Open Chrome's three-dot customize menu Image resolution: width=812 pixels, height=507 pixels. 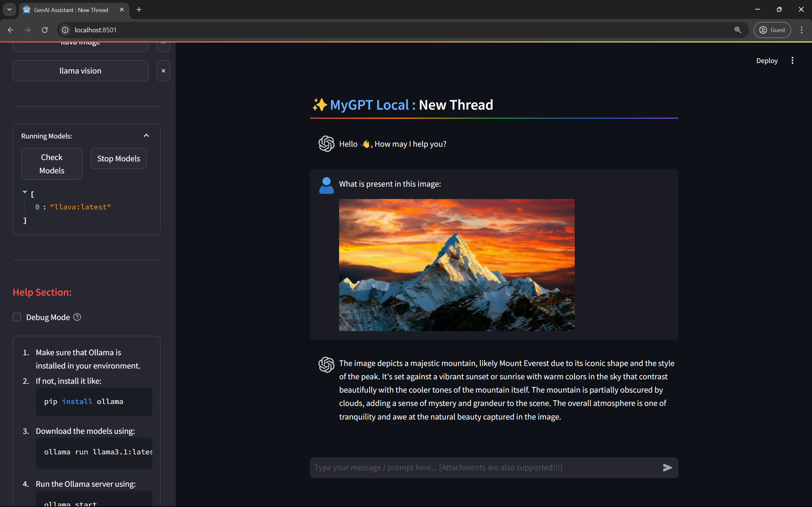(x=802, y=30)
